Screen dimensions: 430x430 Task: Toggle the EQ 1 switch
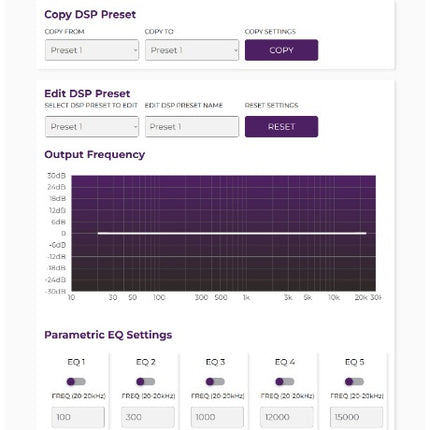(x=76, y=381)
